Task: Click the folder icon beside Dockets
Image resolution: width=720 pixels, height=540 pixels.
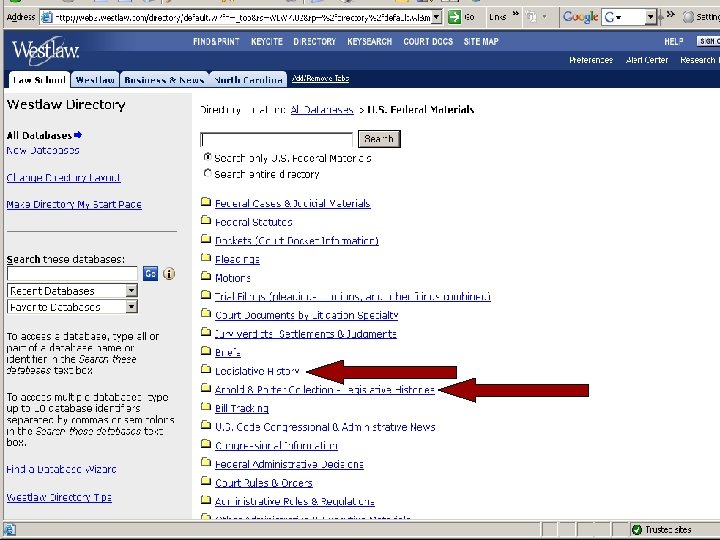Action: click(x=206, y=239)
